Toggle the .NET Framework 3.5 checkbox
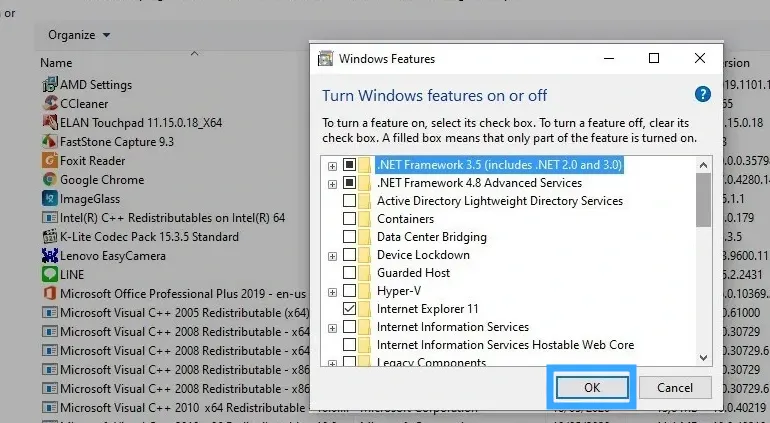 point(349,165)
